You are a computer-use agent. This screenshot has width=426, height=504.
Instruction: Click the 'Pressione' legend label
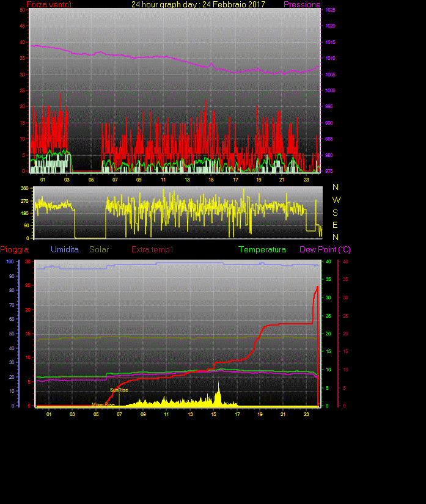coord(302,4)
